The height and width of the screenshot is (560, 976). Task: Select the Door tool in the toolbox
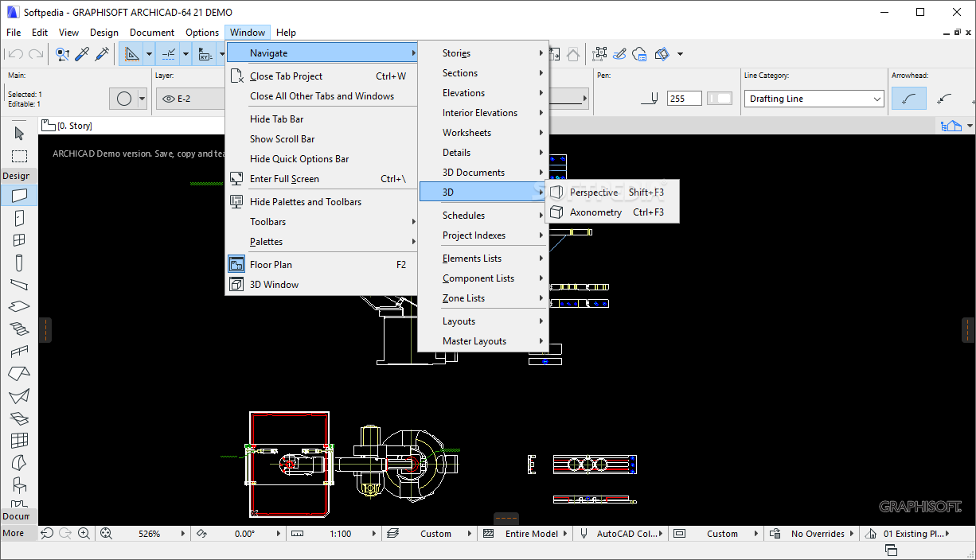click(19, 218)
